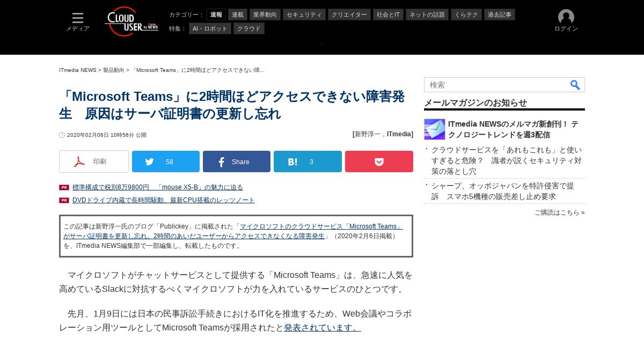Click the search magnifier icon
This screenshot has height=338, width=644.
575,85
